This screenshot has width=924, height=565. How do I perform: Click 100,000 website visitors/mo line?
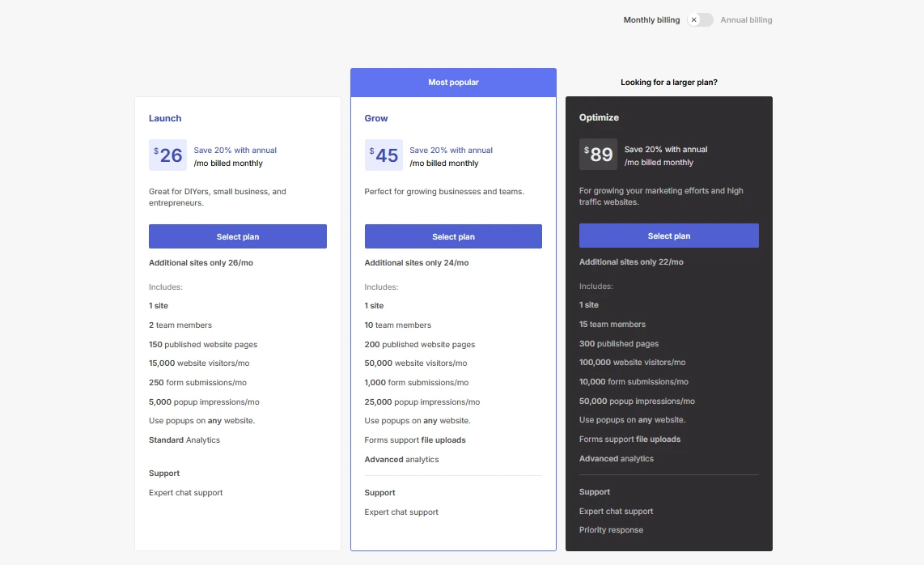(632, 363)
